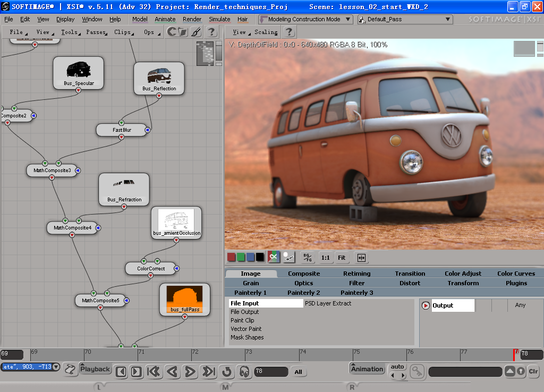Toggle the blue channel display
The width and height of the screenshot is (544, 392).
point(250,258)
